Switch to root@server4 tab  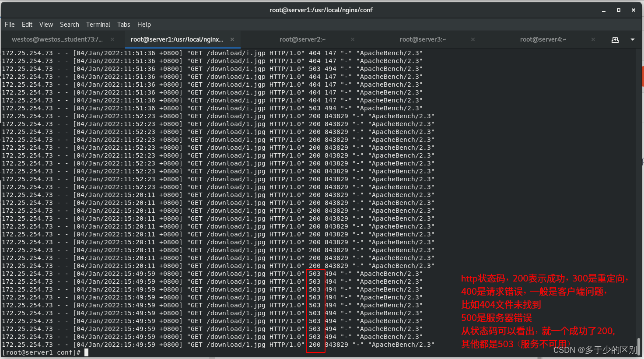(x=543, y=39)
